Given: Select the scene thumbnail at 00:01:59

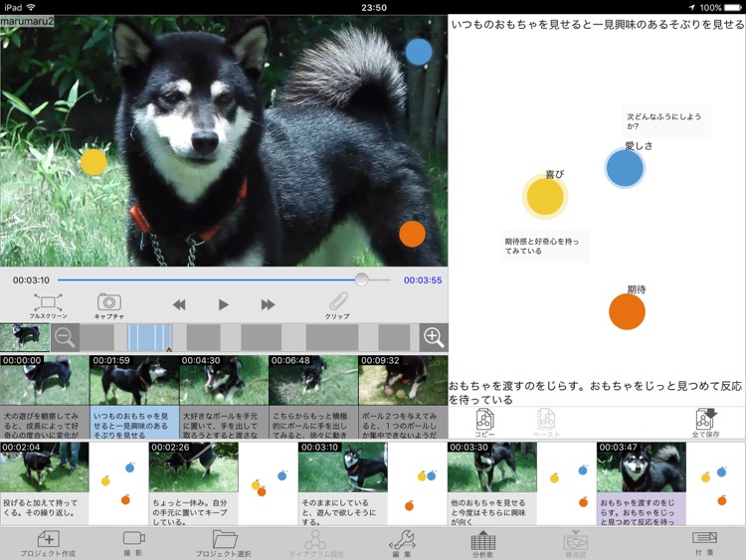Looking at the screenshot, I should coord(134,380).
